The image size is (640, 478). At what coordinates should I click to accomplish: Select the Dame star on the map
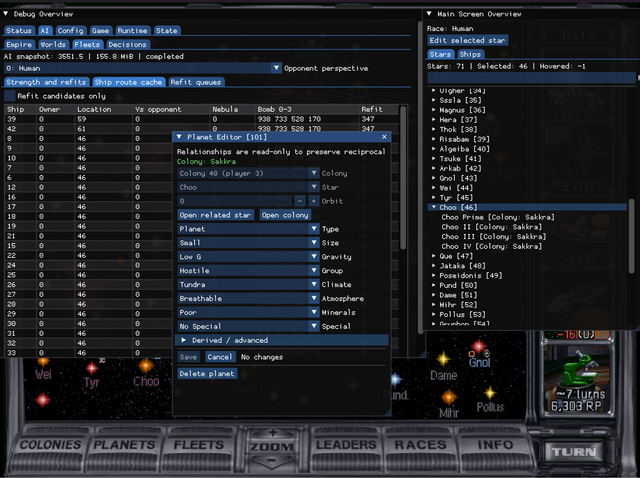(443, 360)
